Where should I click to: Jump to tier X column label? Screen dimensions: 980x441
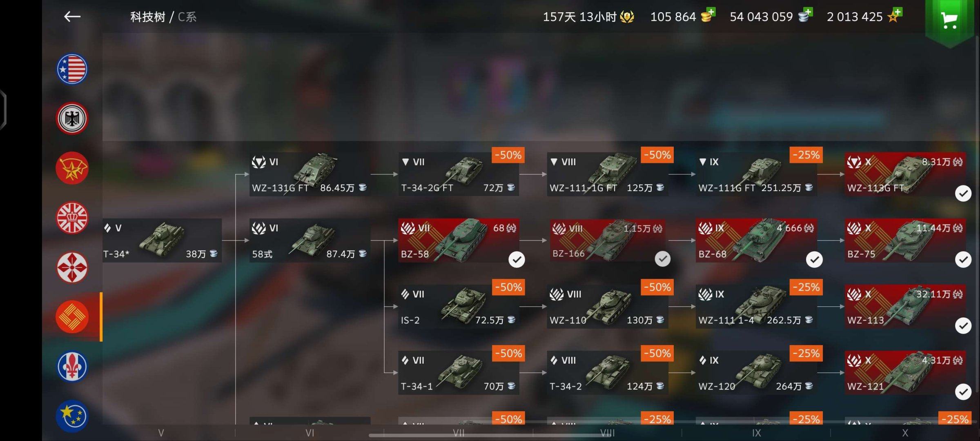pyautogui.click(x=905, y=433)
